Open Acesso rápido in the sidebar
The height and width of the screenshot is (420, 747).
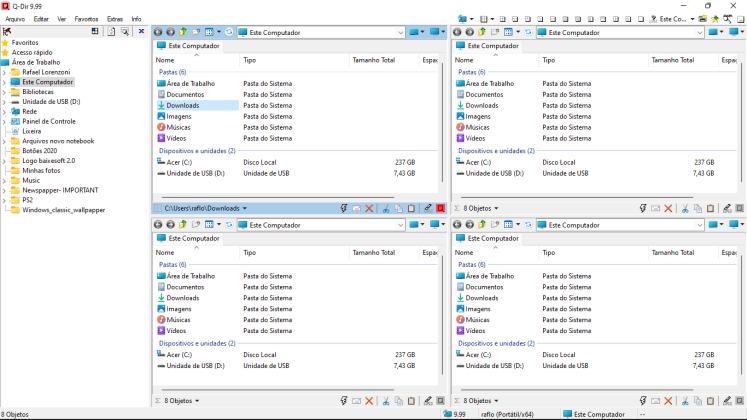(x=32, y=52)
